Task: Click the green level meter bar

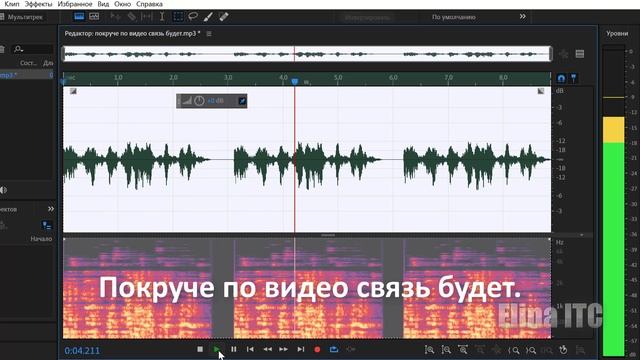Action: [613, 249]
